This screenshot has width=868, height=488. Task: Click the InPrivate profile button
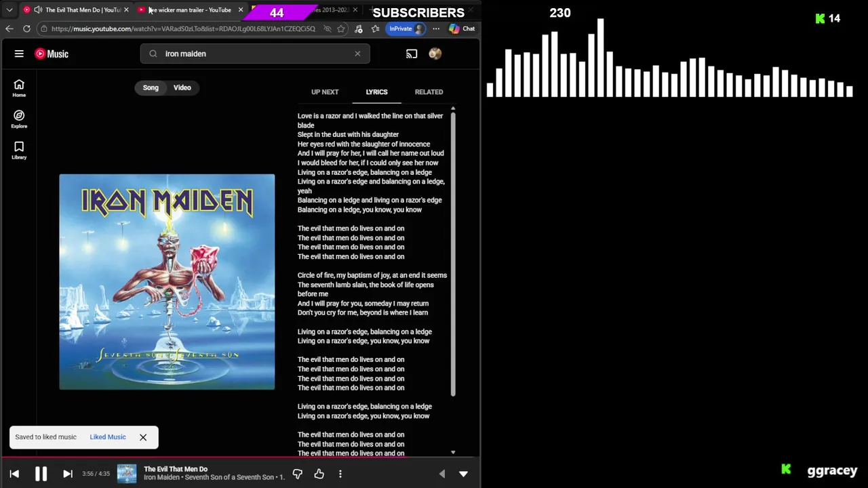pos(407,28)
